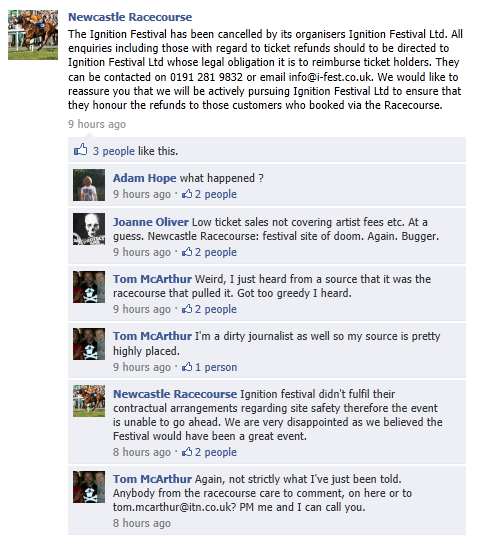Open Adam Hope's profile name link
Viewport: 488px width, 537px height.
click(145, 178)
